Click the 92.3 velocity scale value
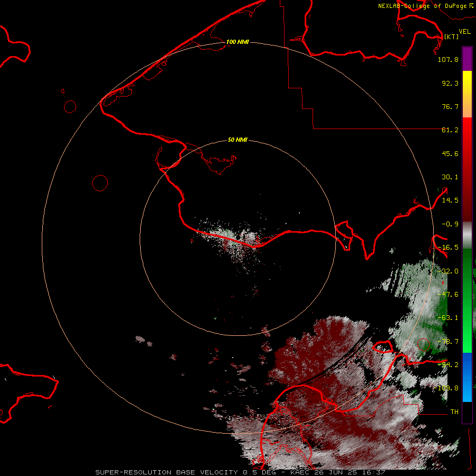This screenshot has height=476, width=476. coord(450,83)
